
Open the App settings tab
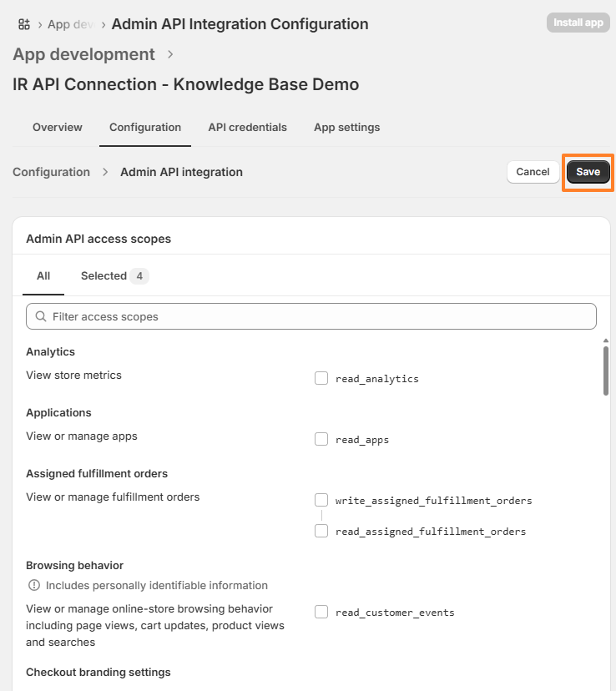click(346, 128)
